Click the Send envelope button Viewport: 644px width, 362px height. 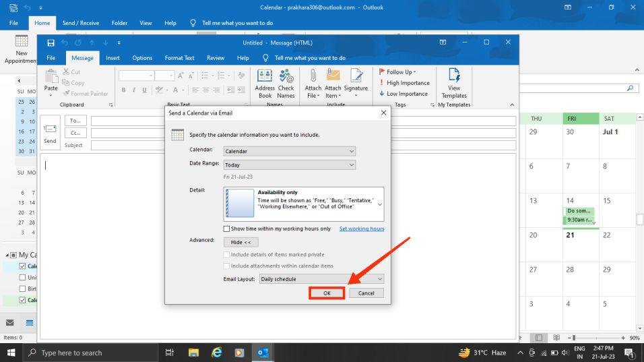click(50, 133)
